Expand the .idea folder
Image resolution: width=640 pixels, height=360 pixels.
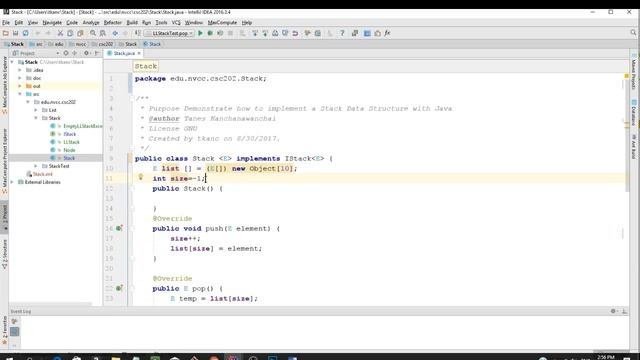pos(20,70)
